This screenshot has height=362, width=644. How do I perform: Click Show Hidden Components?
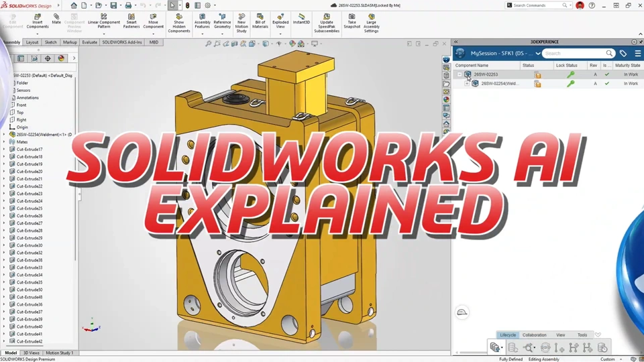coord(179,23)
